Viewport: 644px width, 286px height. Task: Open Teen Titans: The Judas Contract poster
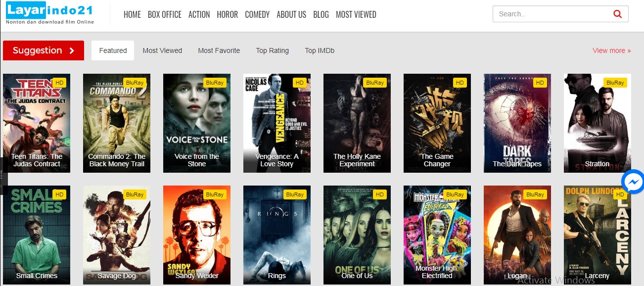37,123
